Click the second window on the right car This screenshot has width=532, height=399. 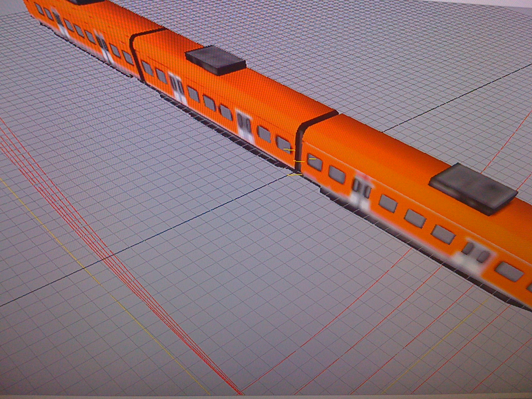point(337,174)
